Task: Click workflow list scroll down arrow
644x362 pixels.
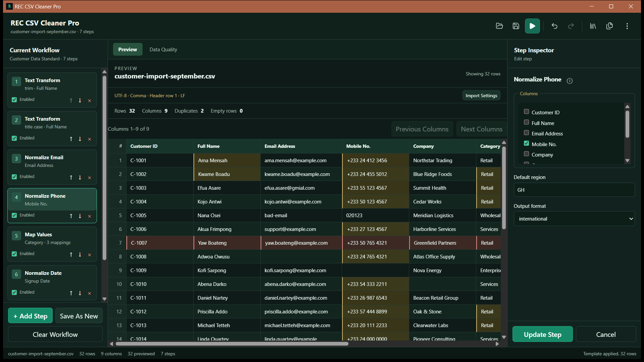Action: pyautogui.click(x=104, y=299)
